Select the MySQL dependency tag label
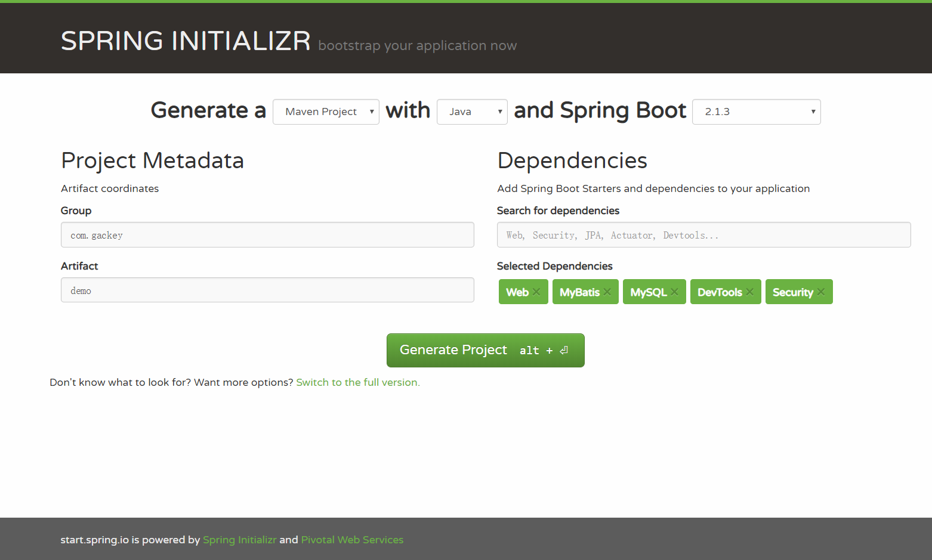 coord(648,292)
